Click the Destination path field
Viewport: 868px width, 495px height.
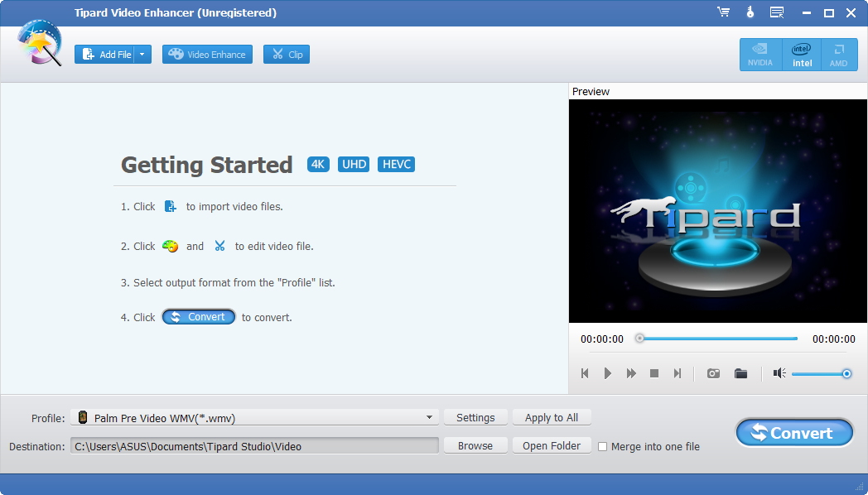tap(254, 446)
